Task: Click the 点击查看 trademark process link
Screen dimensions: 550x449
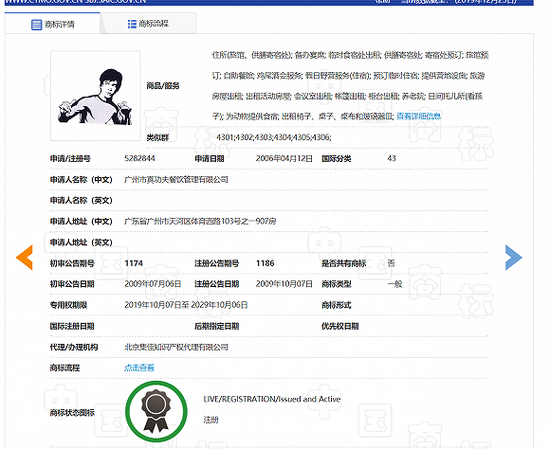Action: (x=139, y=368)
